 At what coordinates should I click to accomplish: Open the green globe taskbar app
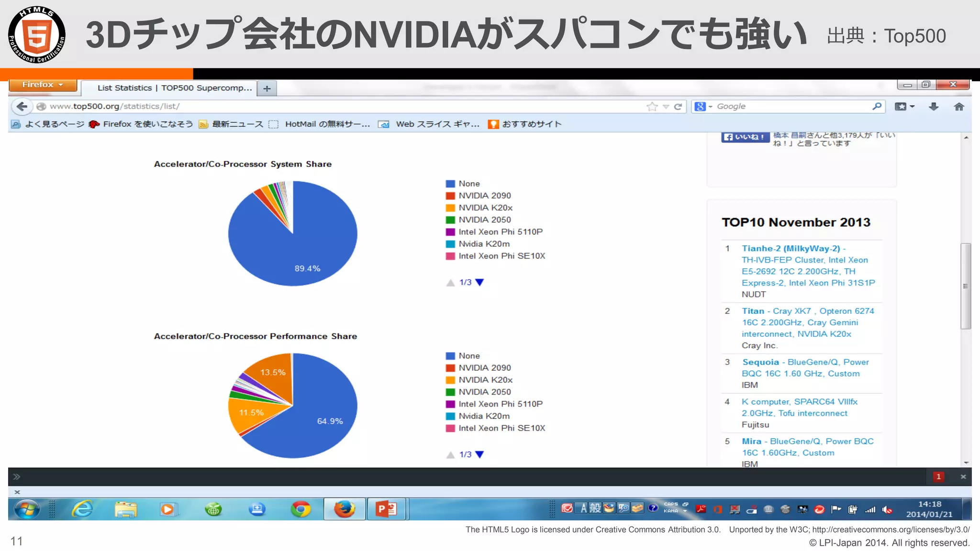(213, 509)
